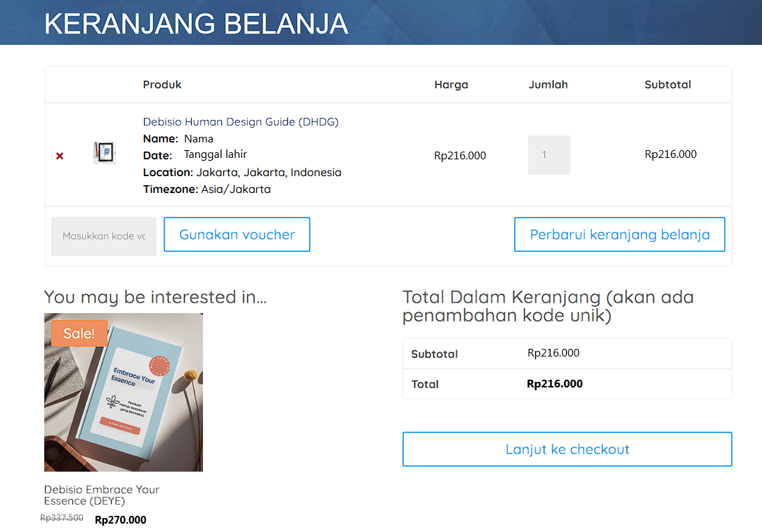Select the Rp270.000 sale price text
The height and width of the screenshot is (532, 762).
pyautogui.click(x=121, y=520)
